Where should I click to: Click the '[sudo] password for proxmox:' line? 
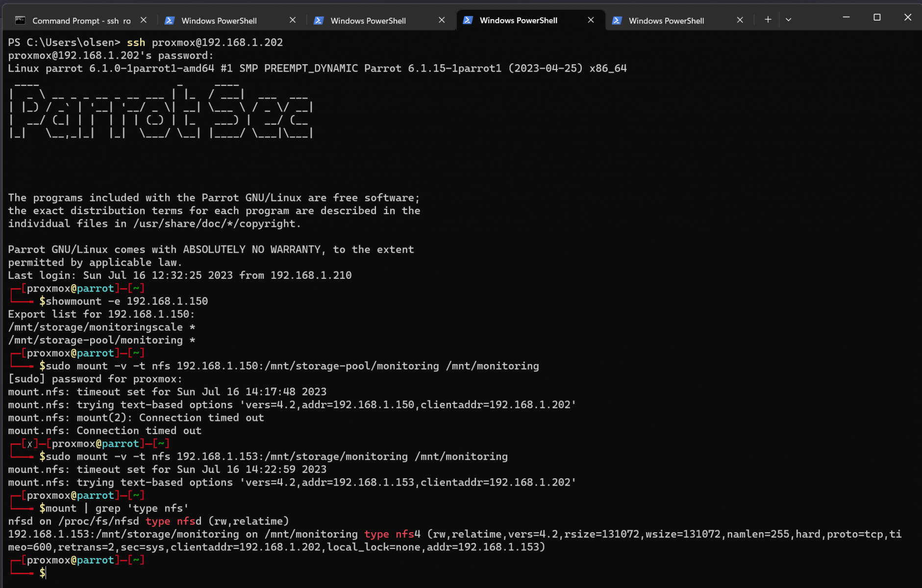pos(95,379)
